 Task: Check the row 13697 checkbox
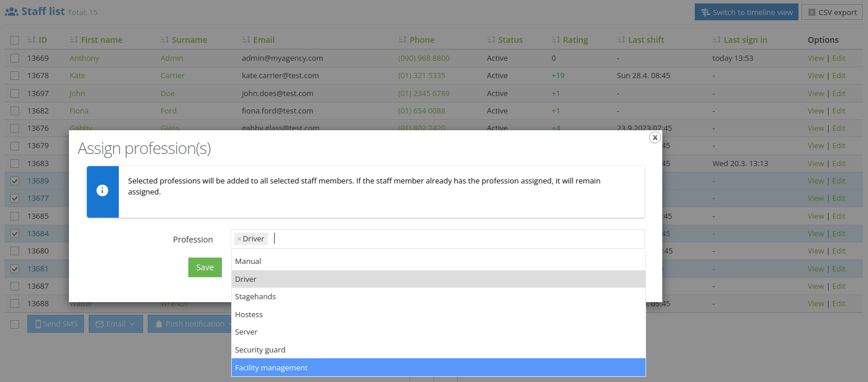(x=15, y=93)
